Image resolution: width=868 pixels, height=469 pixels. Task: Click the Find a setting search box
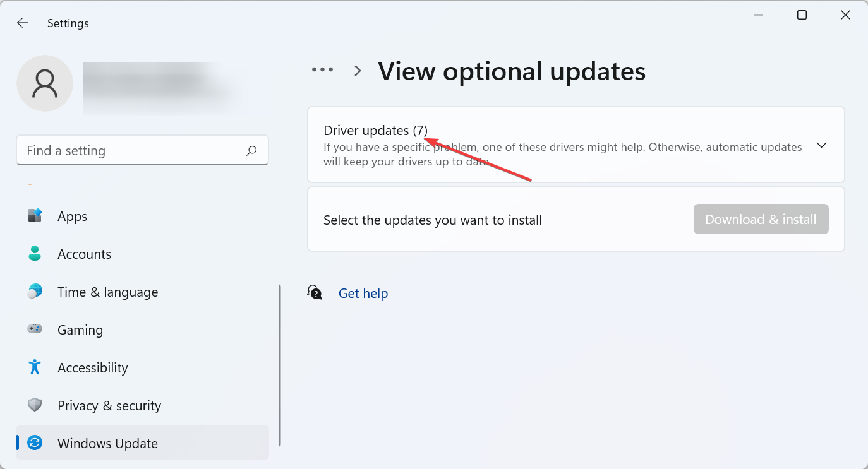point(142,150)
